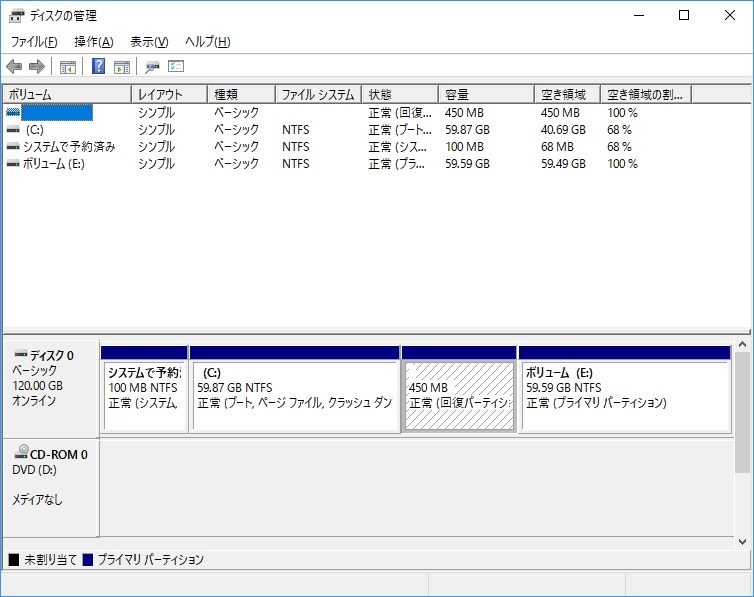
Task: Select the C: drive volume icon
Action: [13, 130]
